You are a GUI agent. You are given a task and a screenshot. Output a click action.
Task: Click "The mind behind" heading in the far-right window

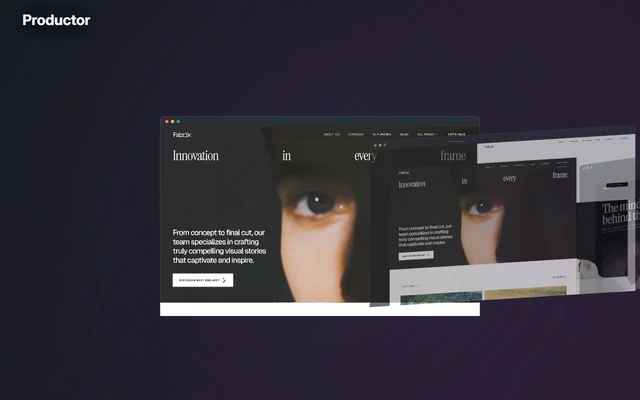[621, 213]
